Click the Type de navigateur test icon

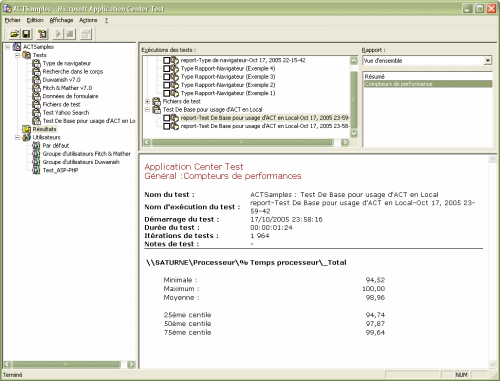click(36, 63)
